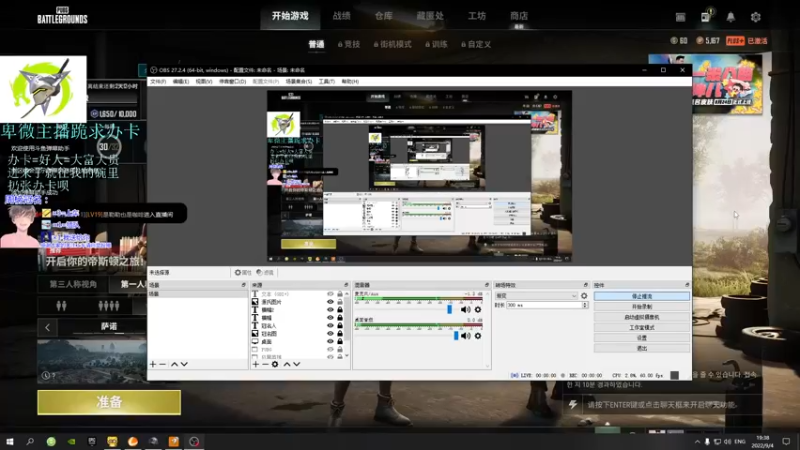Move the source up in the Sources dock

tap(287, 364)
